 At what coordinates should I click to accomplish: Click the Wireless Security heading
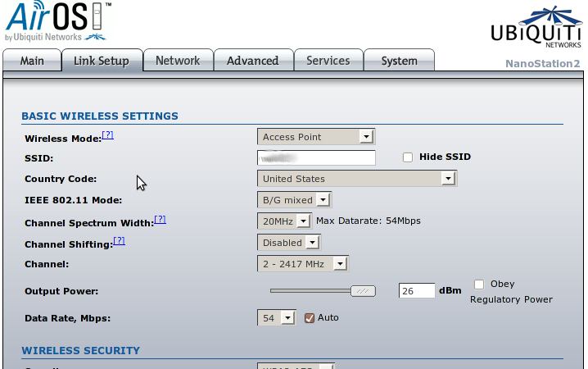pos(80,351)
